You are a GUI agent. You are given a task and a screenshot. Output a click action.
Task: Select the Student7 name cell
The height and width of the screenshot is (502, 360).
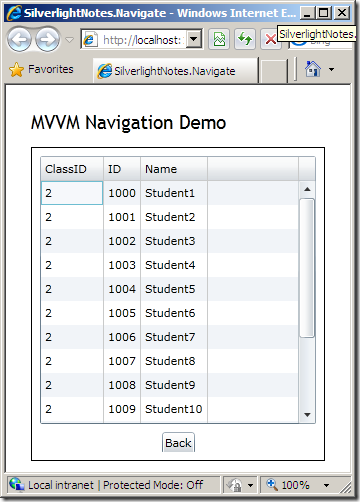(174, 337)
